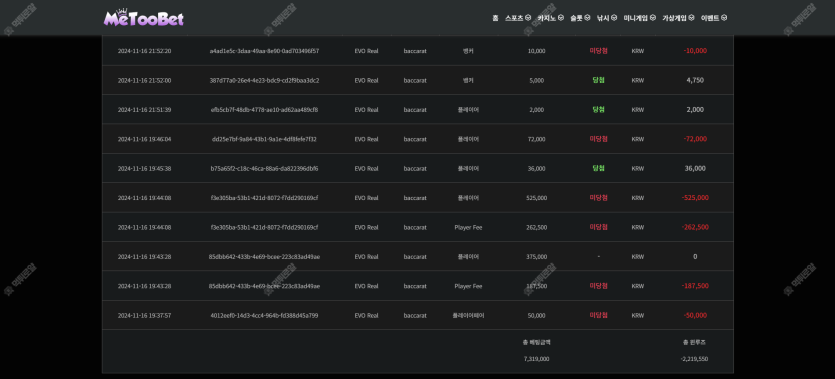Viewport: 835px width, 379px height.
Task: Open the 카지노 menu item
Action: [x=546, y=18]
